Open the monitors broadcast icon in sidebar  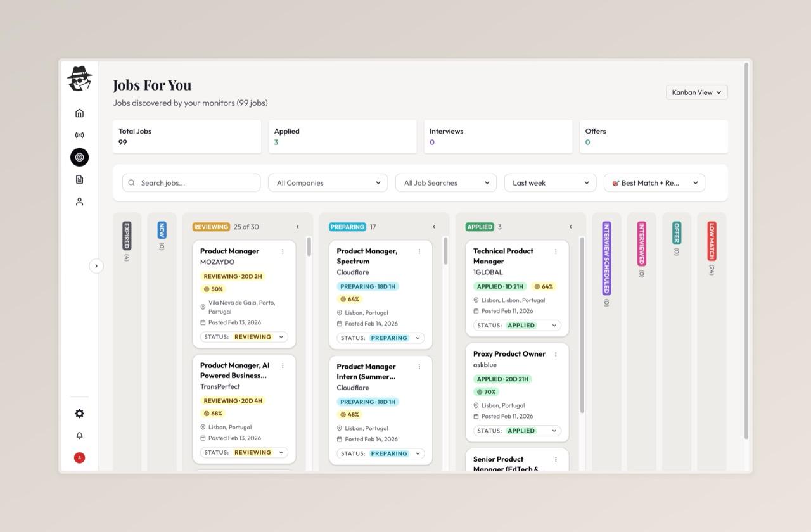pos(79,134)
